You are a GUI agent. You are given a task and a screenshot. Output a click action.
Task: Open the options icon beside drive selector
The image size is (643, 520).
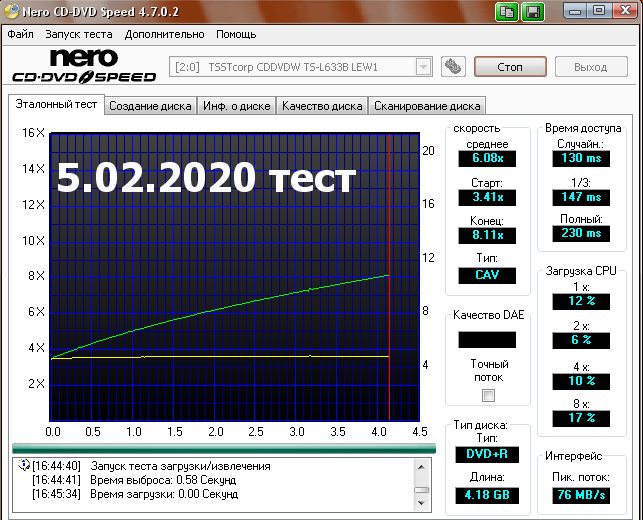point(453,66)
